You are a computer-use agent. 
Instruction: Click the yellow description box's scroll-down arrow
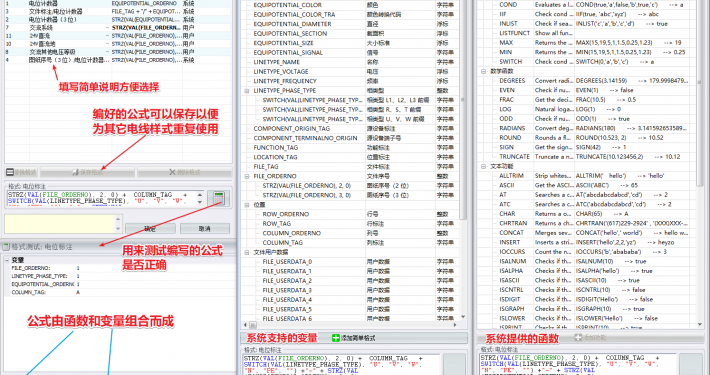pyautogui.click(x=118, y=229)
